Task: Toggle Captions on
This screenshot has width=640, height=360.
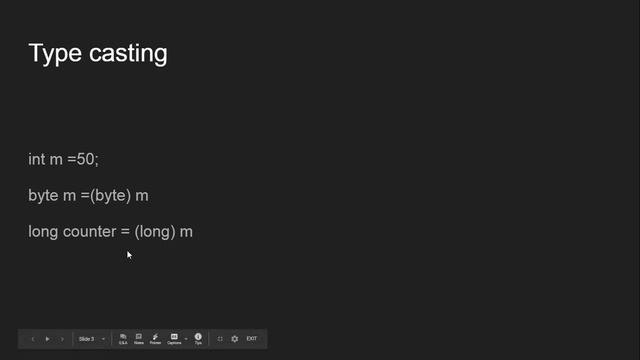Action: pyautogui.click(x=174, y=339)
